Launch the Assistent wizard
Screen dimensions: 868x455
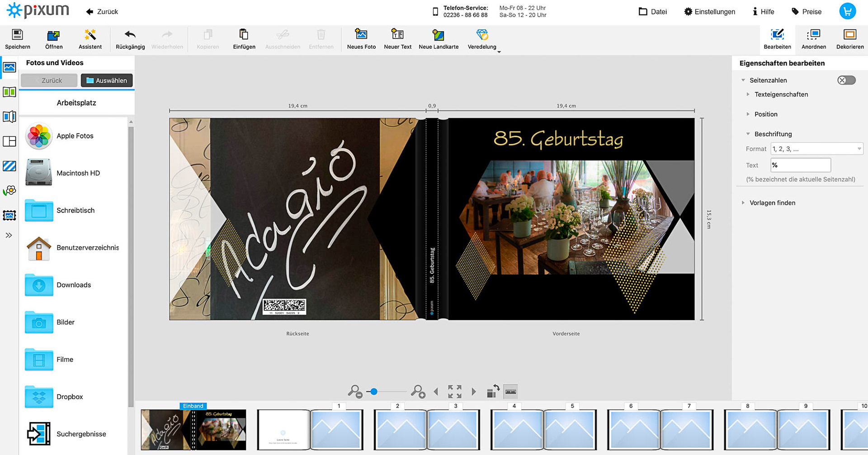click(90, 39)
